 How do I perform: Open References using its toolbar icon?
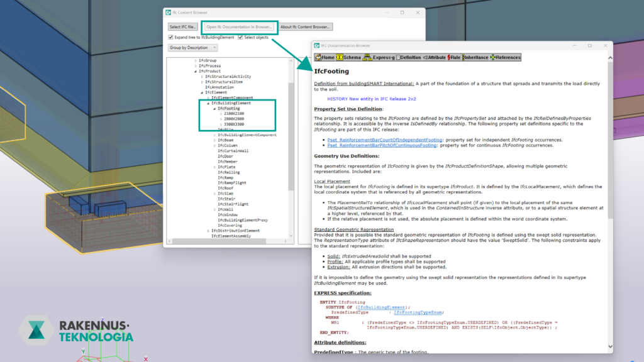pos(493,57)
